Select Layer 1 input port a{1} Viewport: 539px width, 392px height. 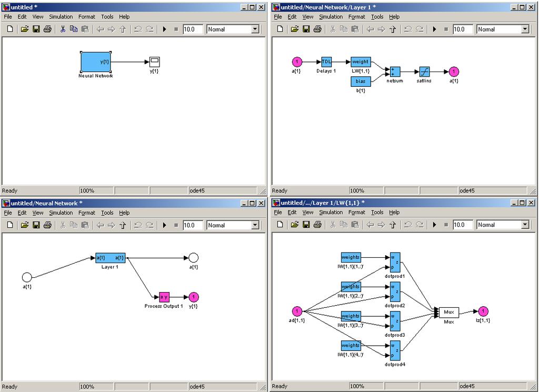point(297,62)
